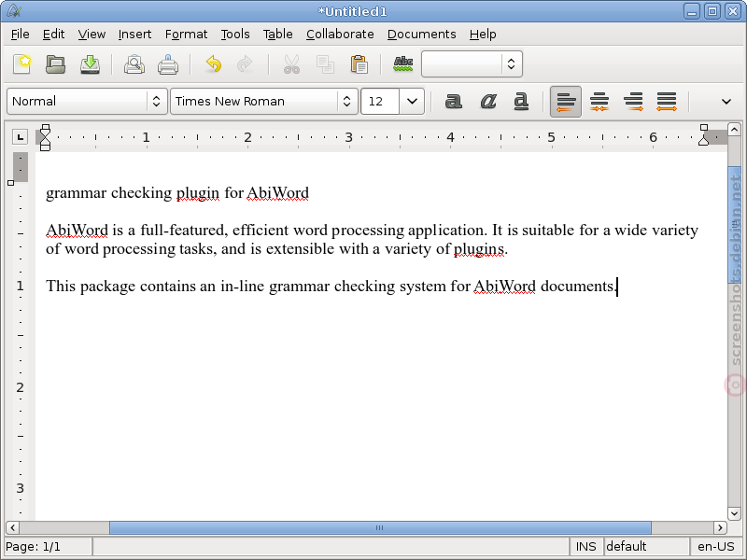Open print preview from the toolbar
The width and height of the screenshot is (747, 560).
(x=134, y=63)
